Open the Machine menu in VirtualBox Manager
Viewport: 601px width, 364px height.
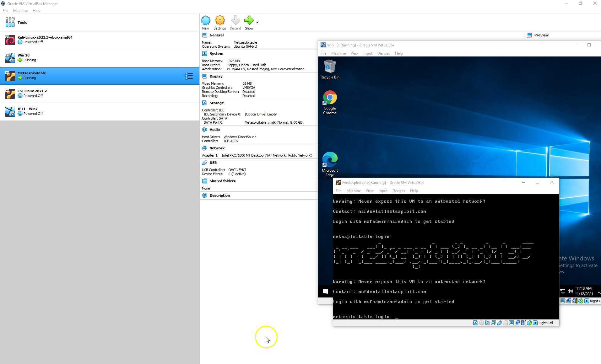20,10
